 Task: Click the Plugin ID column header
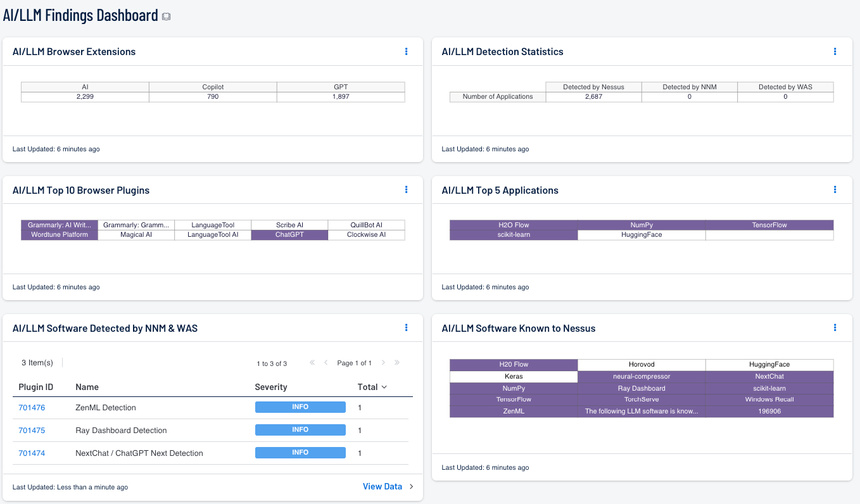35,387
